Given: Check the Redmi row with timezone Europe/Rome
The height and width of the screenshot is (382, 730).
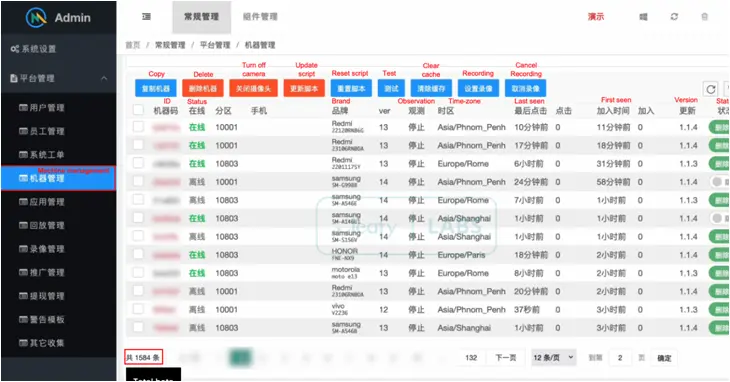Looking at the screenshot, I should [x=138, y=163].
